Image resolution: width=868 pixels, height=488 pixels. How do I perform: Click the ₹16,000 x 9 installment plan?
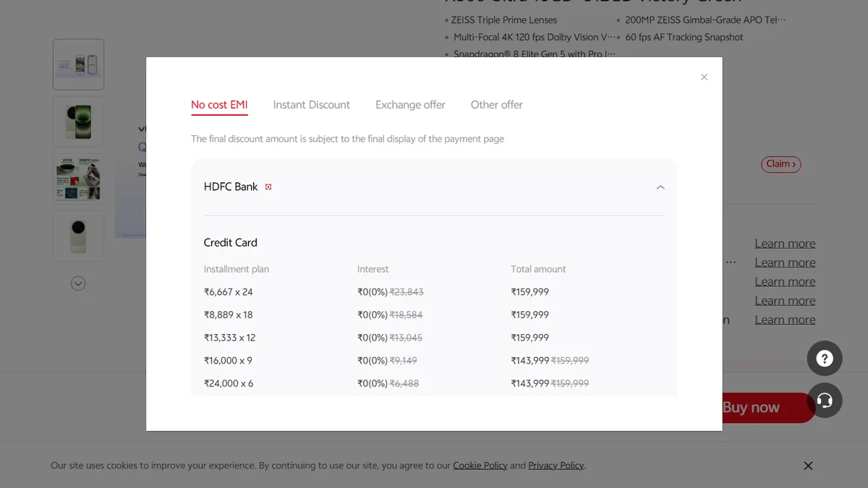[x=228, y=360]
